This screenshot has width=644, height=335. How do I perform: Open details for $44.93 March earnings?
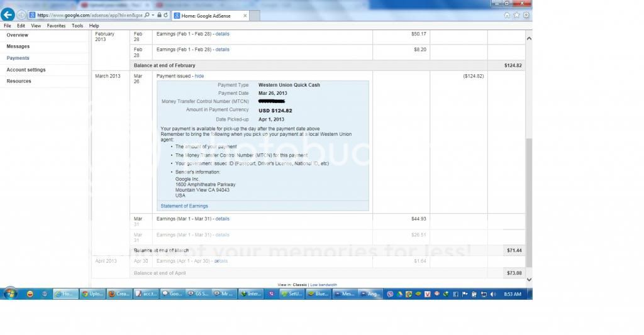222,219
